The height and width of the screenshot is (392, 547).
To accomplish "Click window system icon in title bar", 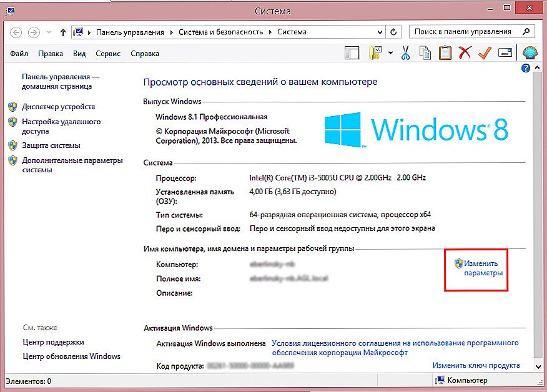I will tap(10, 11).
